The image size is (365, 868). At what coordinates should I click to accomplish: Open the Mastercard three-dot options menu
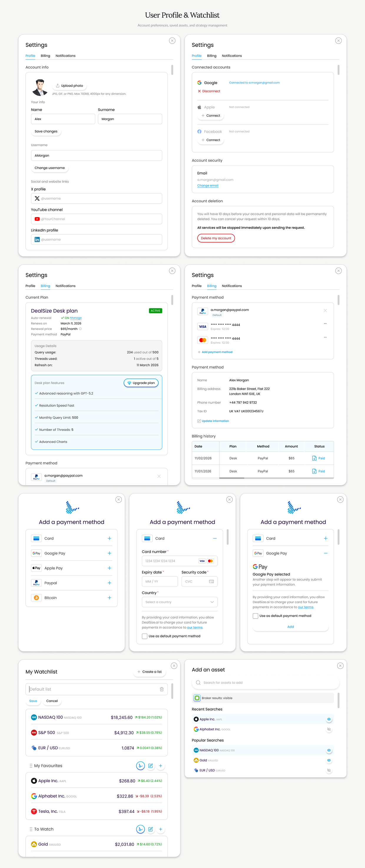click(325, 337)
